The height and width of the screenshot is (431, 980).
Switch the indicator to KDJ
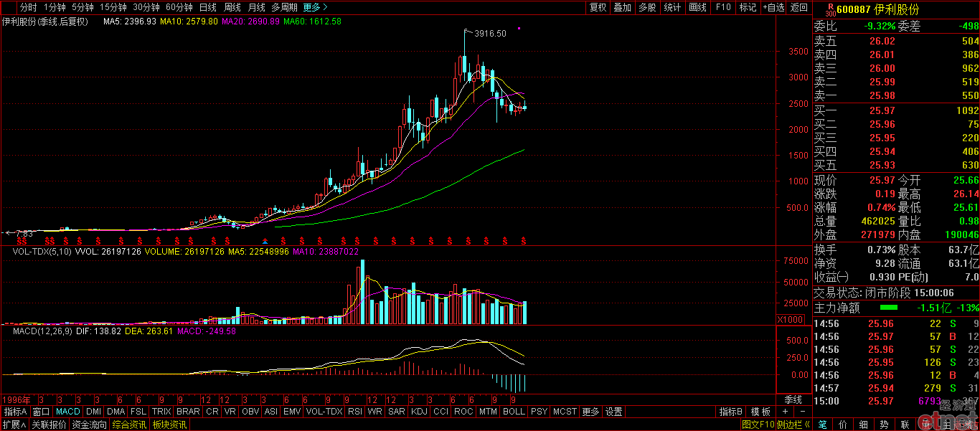click(418, 412)
